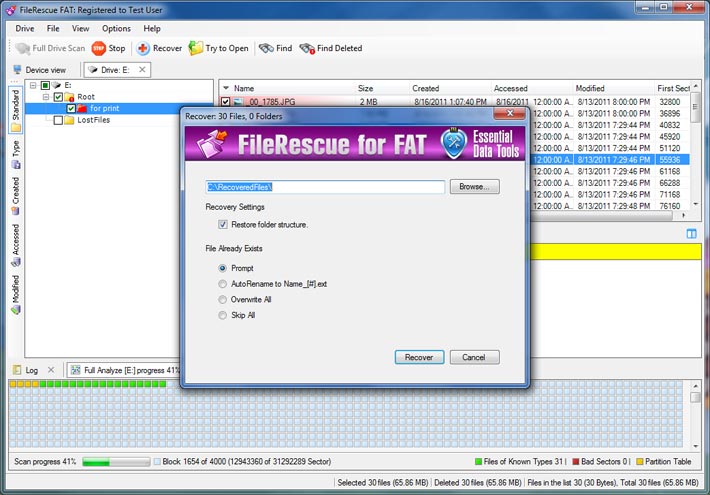Viewport: 710px width, 495px height.
Task: Click the Find binoculars icon
Action: pyautogui.click(x=266, y=48)
